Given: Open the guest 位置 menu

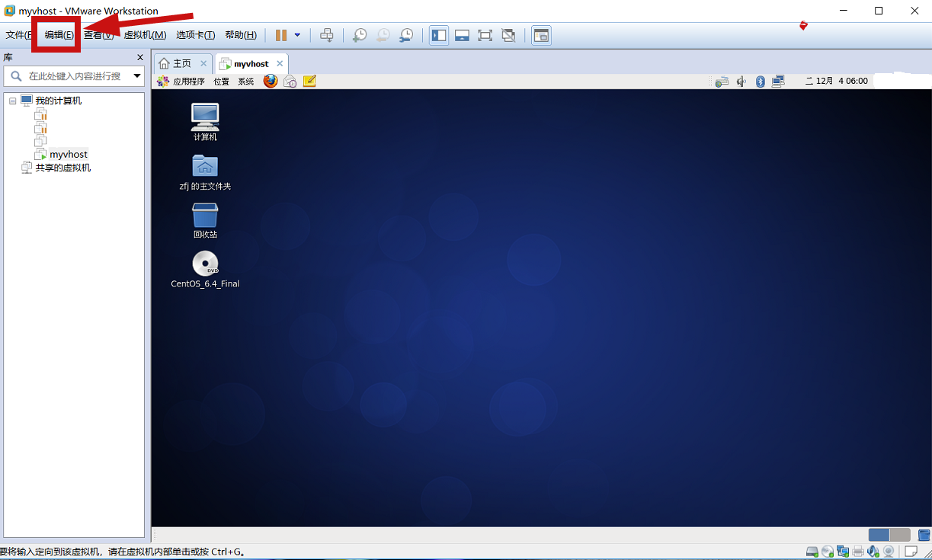Looking at the screenshot, I should [221, 82].
